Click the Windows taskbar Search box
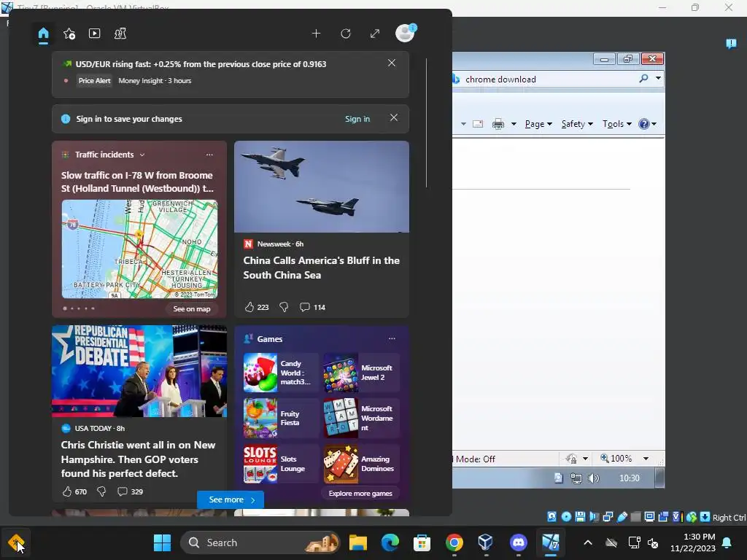Viewport: 747px width, 560px height. point(260,542)
